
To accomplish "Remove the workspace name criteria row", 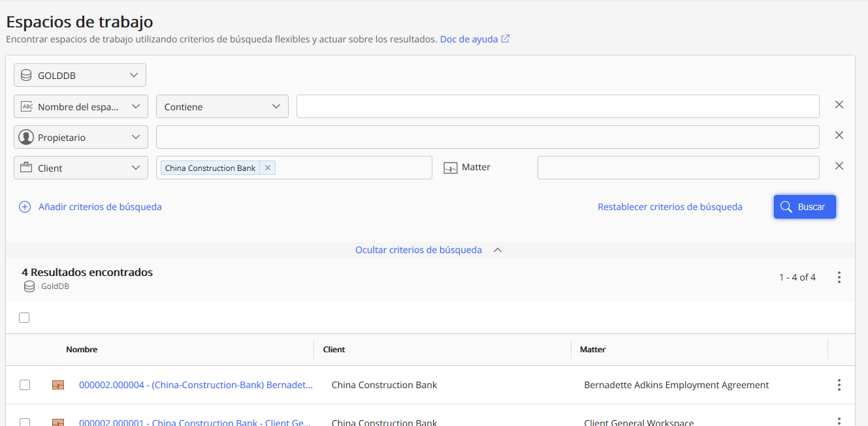I will click(x=839, y=104).
